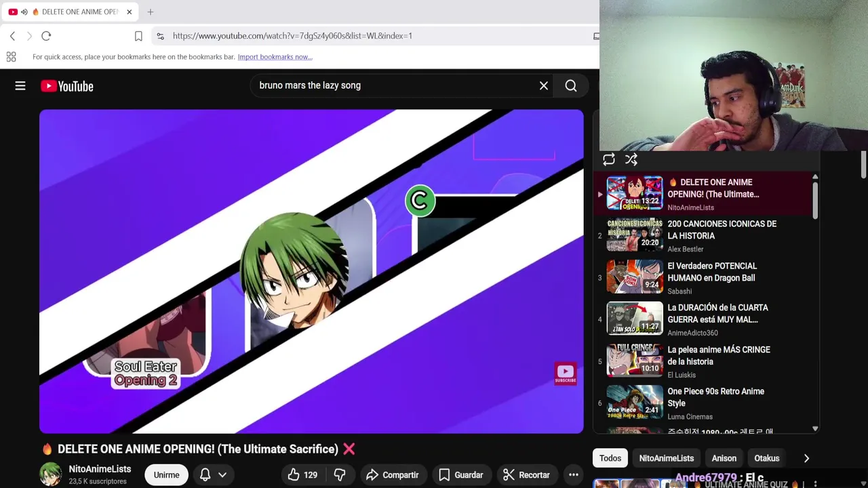Like the video
This screenshot has width=868, height=488.
[302, 475]
